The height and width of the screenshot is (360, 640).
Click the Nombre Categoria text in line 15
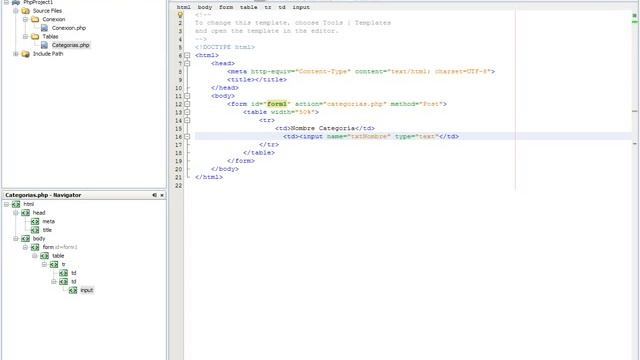coord(322,128)
